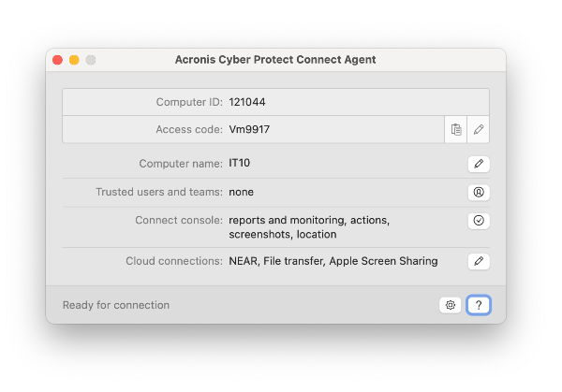Click the Access code label
The height and width of the screenshot is (392, 562).
189,129
